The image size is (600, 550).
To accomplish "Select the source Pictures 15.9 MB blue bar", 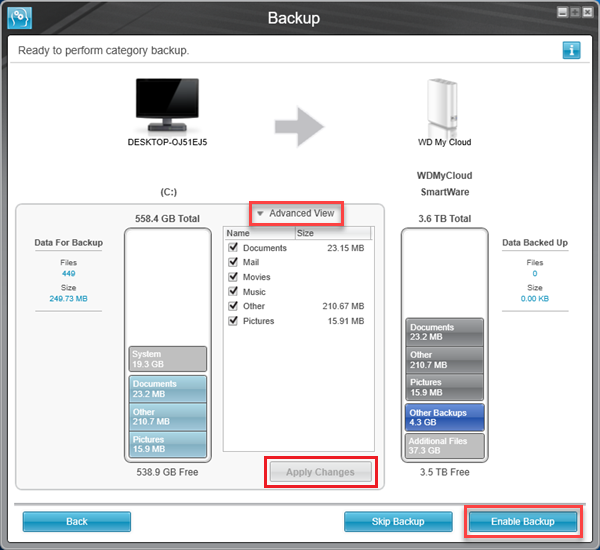I will [168, 444].
